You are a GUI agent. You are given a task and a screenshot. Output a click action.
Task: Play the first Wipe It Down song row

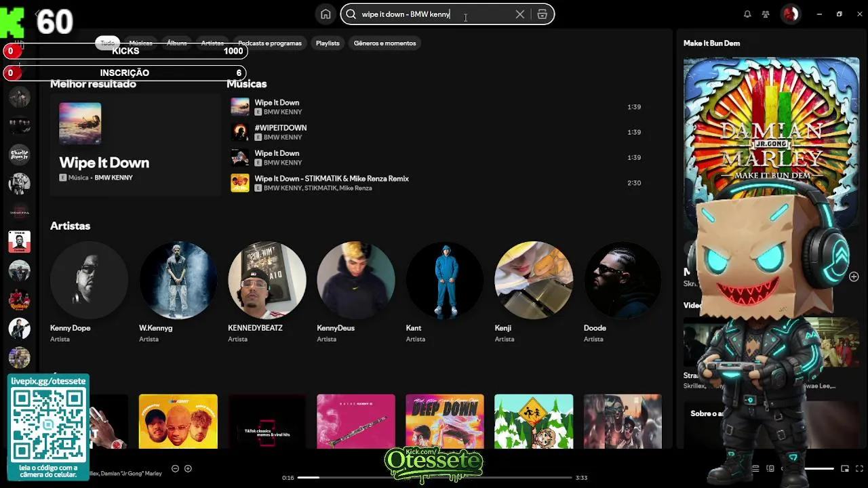435,107
